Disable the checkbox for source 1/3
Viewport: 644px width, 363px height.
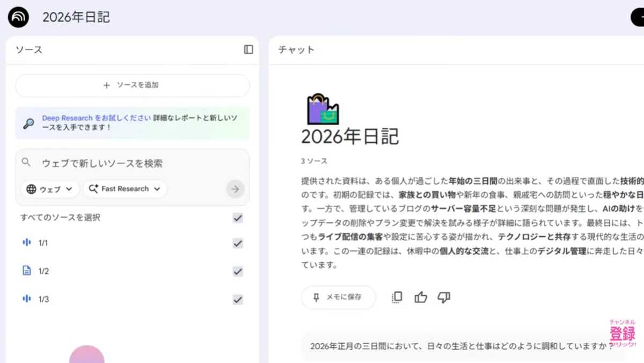(x=237, y=299)
